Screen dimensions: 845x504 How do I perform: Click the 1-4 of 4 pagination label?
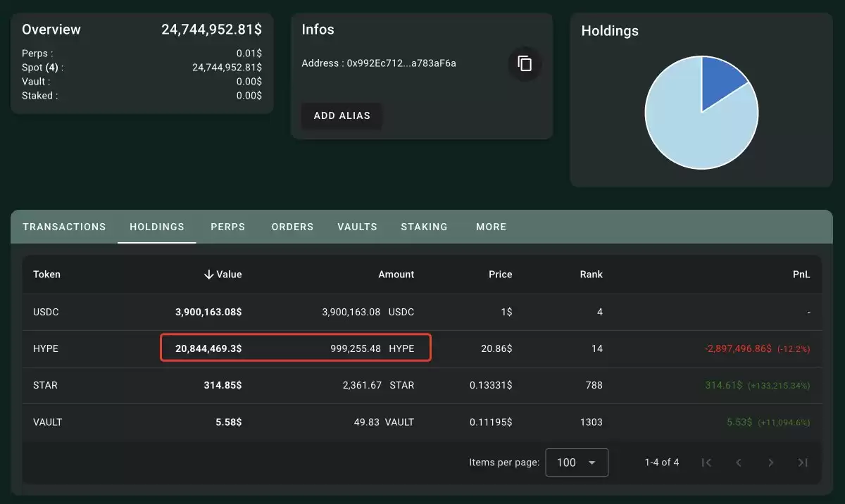(x=662, y=462)
